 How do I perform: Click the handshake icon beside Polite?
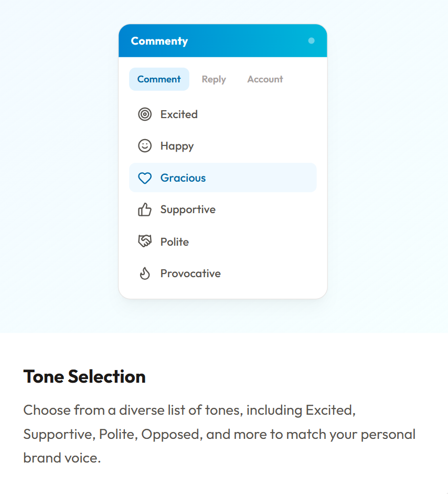pos(144,241)
